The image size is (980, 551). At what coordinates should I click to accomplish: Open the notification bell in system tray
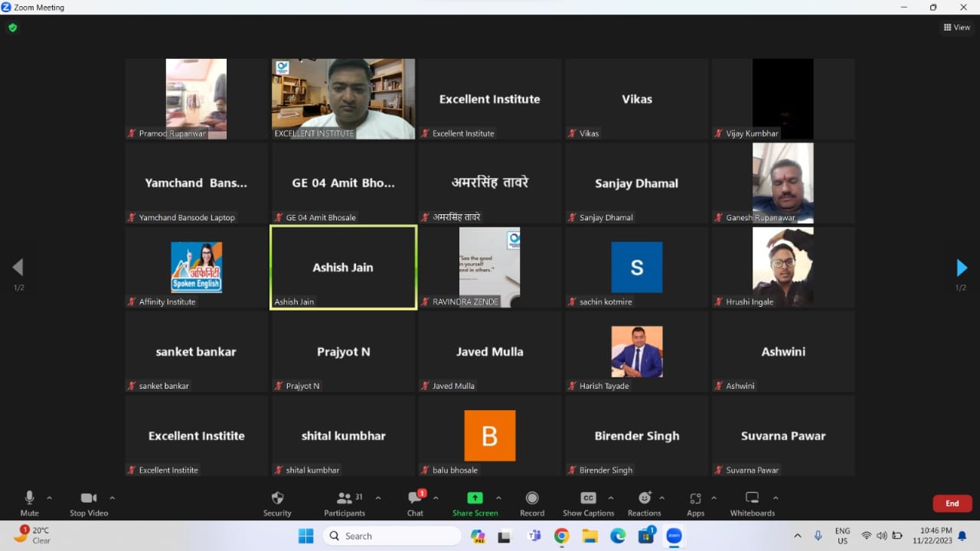point(962,536)
